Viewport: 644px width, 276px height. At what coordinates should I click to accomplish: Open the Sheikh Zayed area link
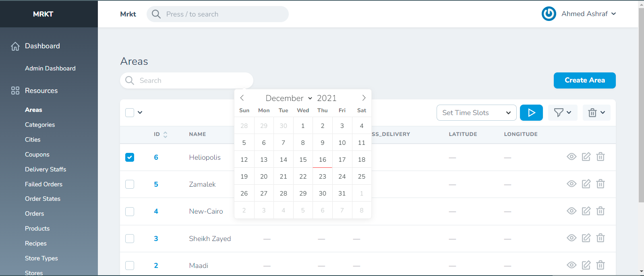(x=210, y=238)
